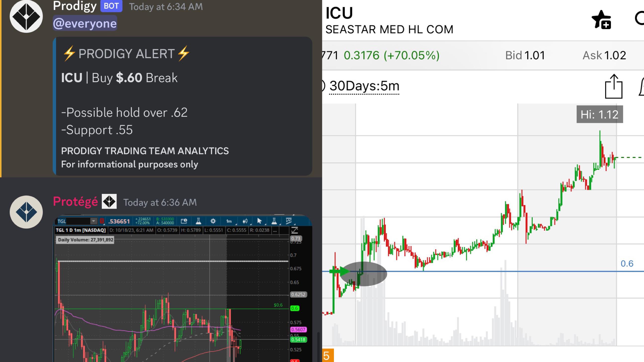Screen dimensions: 644x362
Task: Open the patterns flask icon
Action: point(274,221)
